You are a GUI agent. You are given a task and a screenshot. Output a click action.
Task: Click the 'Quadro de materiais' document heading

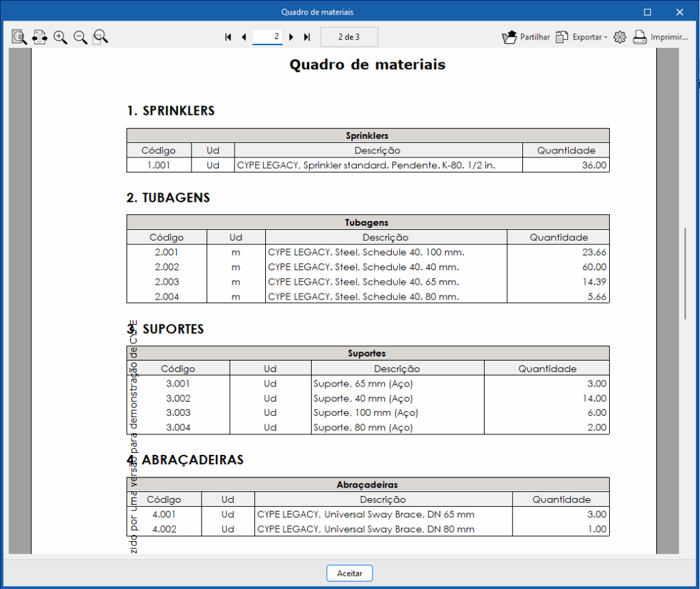tap(367, 65)
